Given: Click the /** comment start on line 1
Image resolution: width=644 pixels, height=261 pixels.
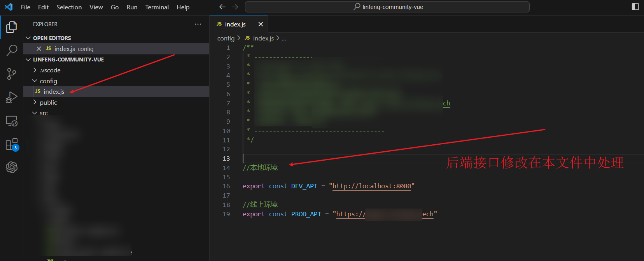Looking at the screenshot, I should click(x=248, y=47).
